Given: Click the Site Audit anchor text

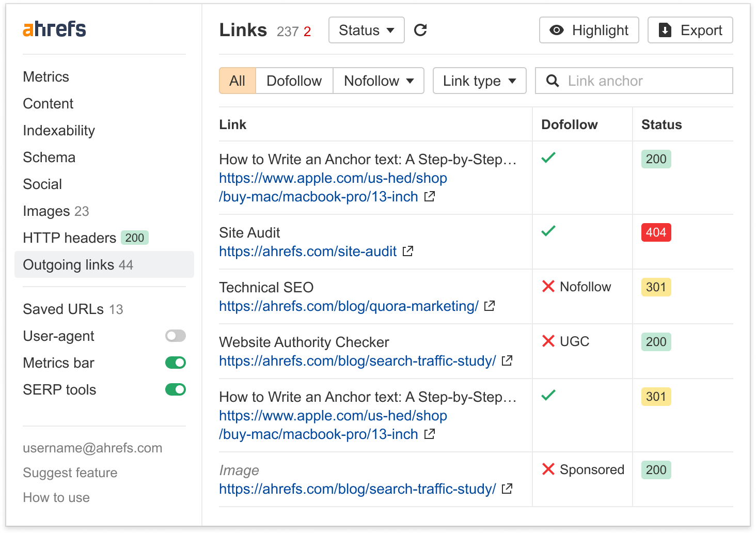Looking at the screenshot, I should (x=249, y=232).
